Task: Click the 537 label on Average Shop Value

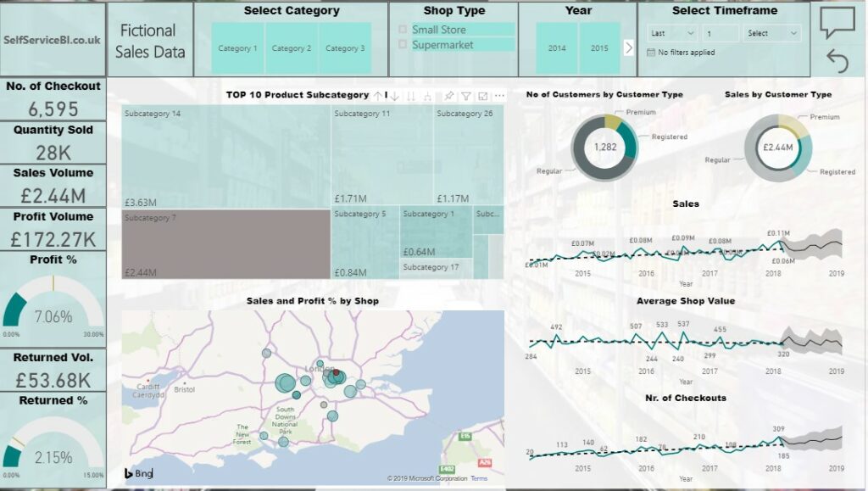Action: (683, 324)
